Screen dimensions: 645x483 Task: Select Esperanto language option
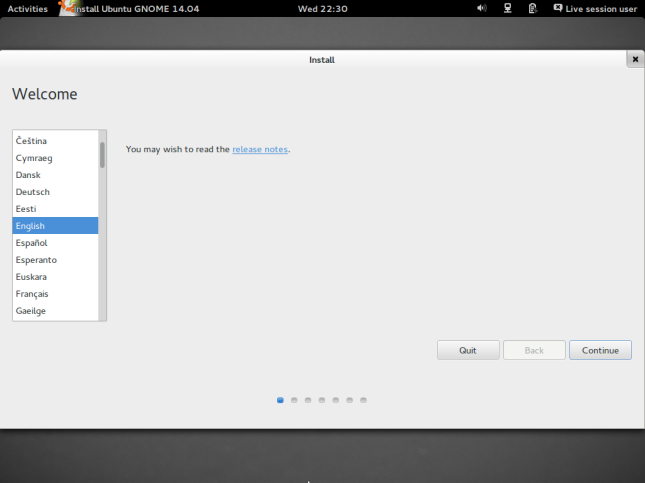click(38, 260)
